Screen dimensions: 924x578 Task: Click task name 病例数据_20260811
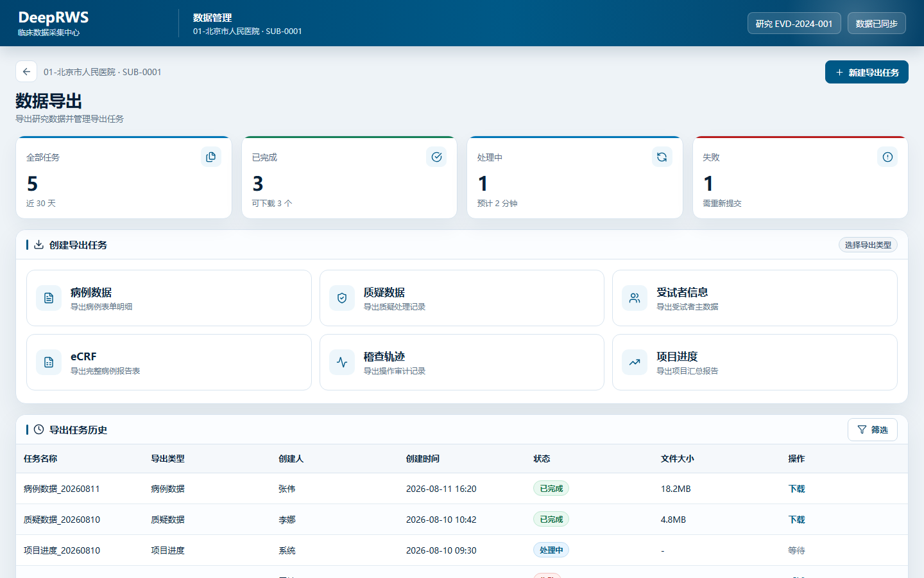pyautogui.click(x=62, y=489)
